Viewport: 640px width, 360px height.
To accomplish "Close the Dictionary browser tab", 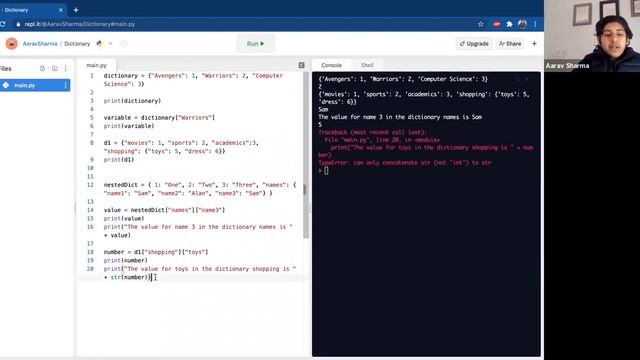I will [x=61, y=10].
